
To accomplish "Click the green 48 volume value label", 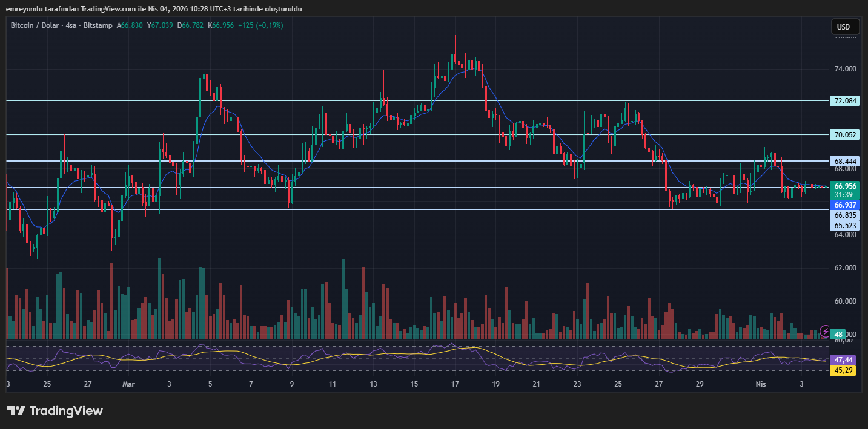I will click(838, 334).
